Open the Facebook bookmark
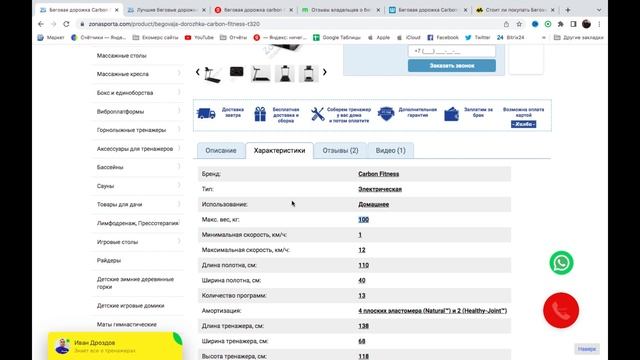This screenshot has width=640, height=360. [443, 37]
